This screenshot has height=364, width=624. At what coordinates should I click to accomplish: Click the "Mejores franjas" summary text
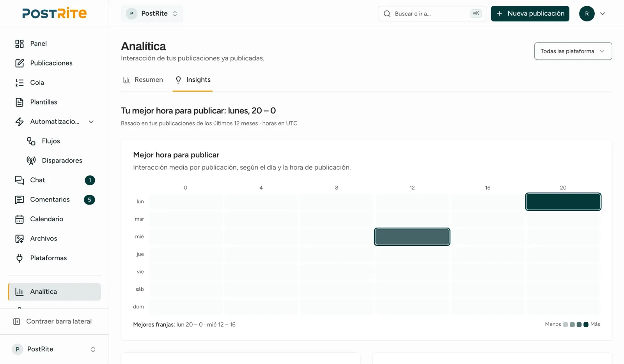(x=184, y=325)
